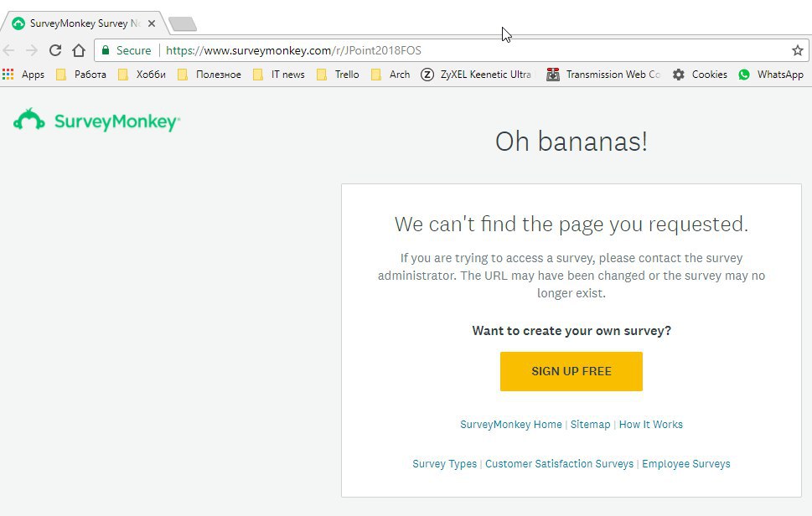Open the Apps grid shortcut

tap(23, 75)
